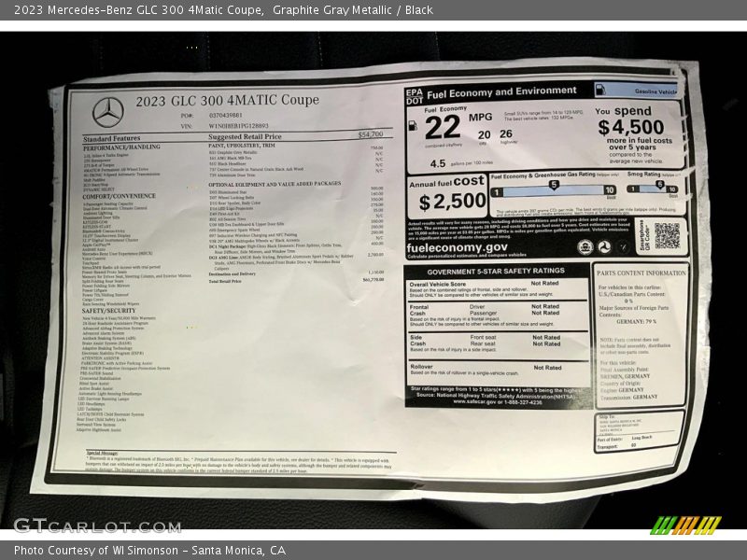Click the 'Overall Vehicle Score' Not Rated row
The image size is (747, 560).
coord(497,289)
